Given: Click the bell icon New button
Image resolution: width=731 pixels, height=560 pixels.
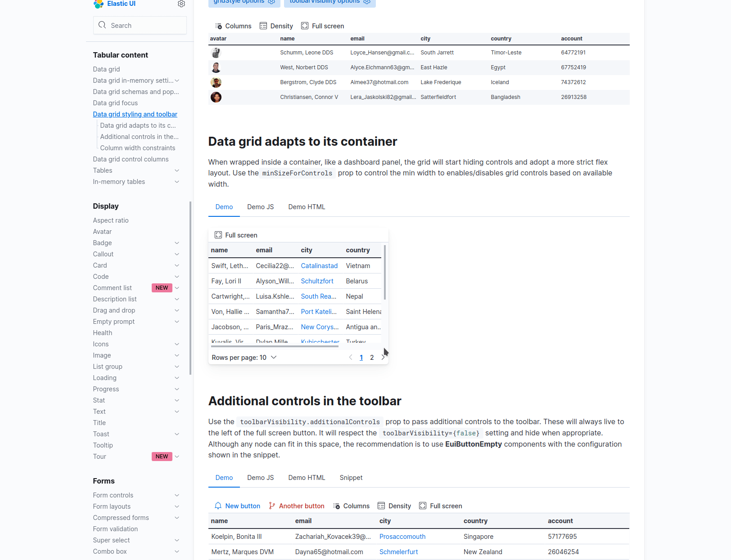Looking at the screenshot, I should [218, 506].
